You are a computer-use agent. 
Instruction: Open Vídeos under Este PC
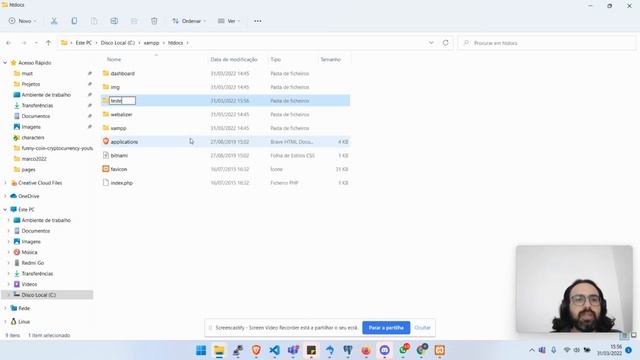[x=29, y=284]
